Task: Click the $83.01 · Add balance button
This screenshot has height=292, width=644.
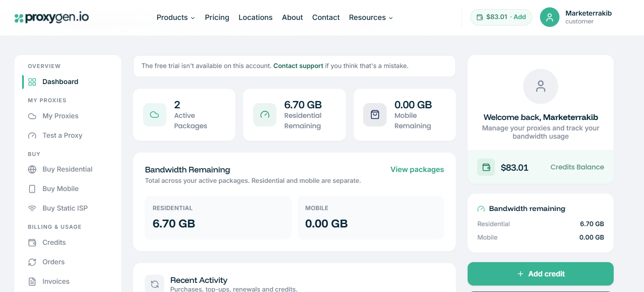Action: [501, 17]
